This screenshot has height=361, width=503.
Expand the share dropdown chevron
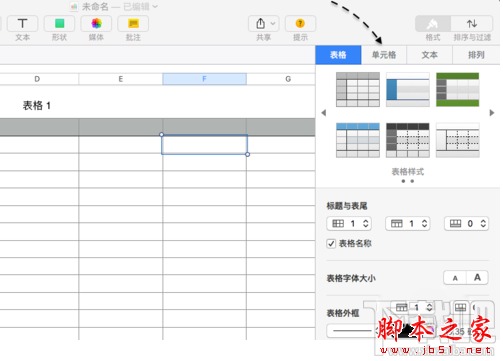click(273, 24)
